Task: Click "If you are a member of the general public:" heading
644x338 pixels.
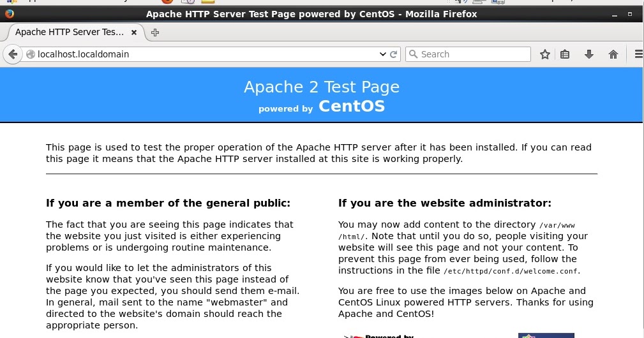Action: coord(168,203)
